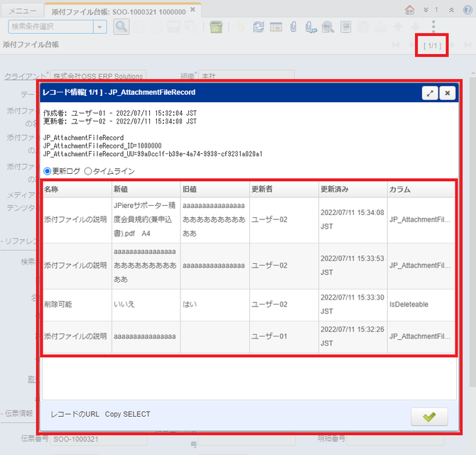Click the new record toolbar icon
The width and height of the screenshot is (476, 455).
pos(139,27)
